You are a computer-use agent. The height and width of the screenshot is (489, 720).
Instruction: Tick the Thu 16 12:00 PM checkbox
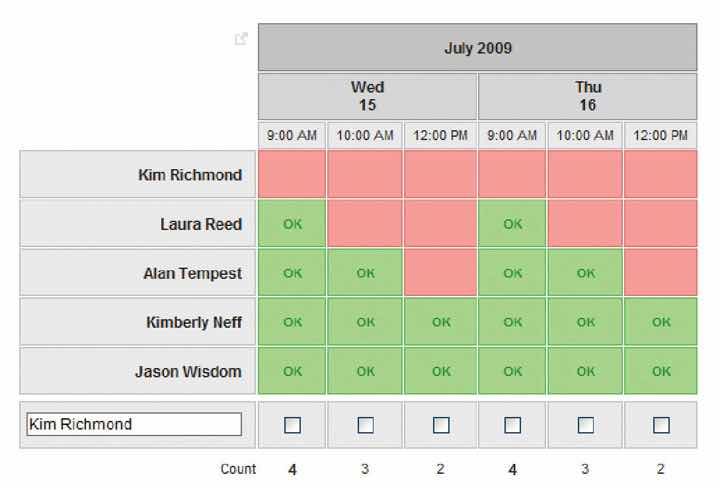[x=661, y=425]
